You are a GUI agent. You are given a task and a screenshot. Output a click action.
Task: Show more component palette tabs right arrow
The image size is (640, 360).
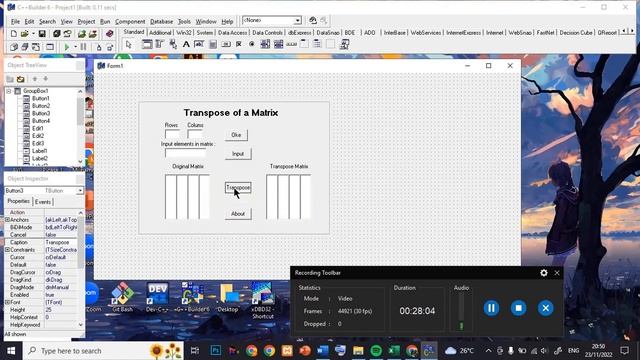632,32
